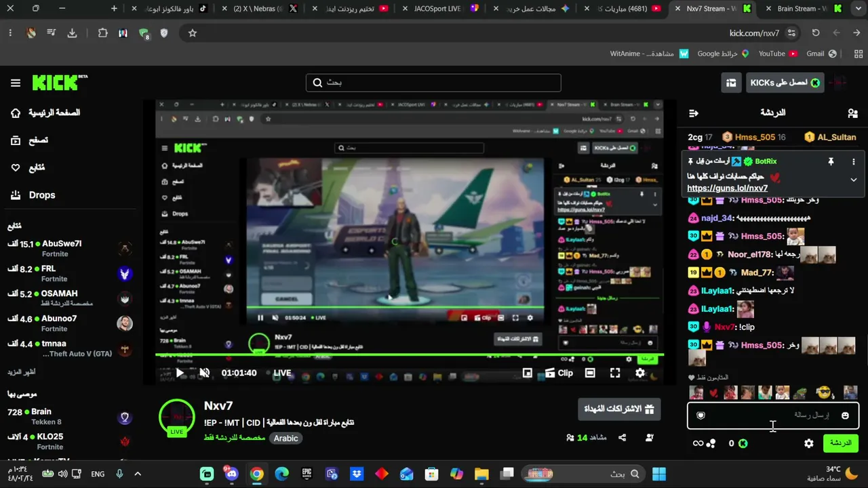Click the Arabic language tag
This screenshot has width=868, height=488.
pos(285,439)
